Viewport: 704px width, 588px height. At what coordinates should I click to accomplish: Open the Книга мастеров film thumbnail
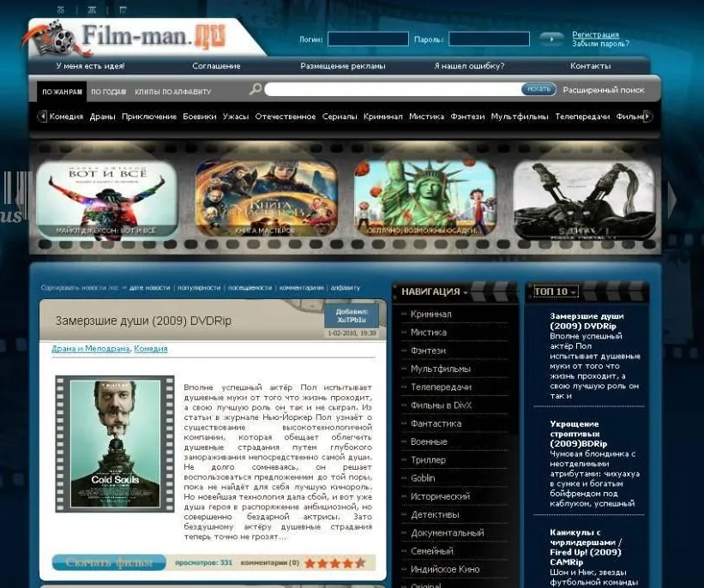click(x=266, y=198)
